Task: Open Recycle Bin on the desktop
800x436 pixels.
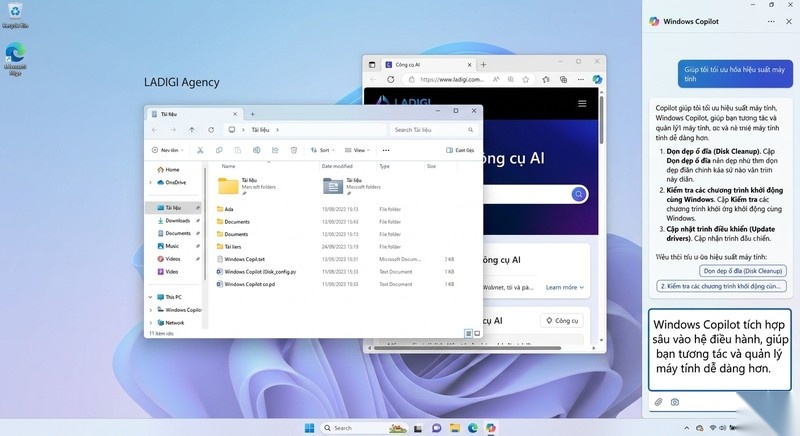Action: (x=15, y=15)
